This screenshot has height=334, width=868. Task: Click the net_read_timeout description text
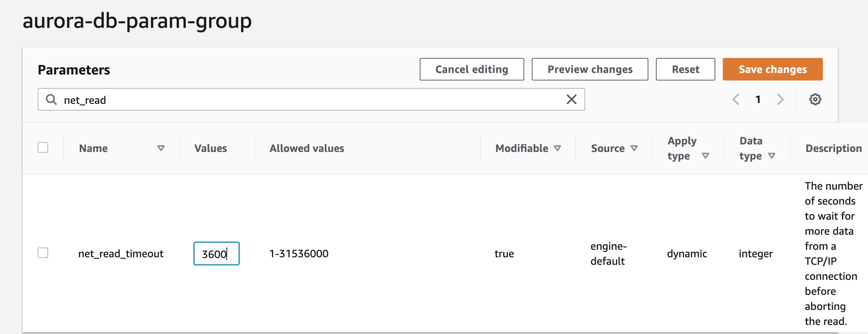[833, 254]
